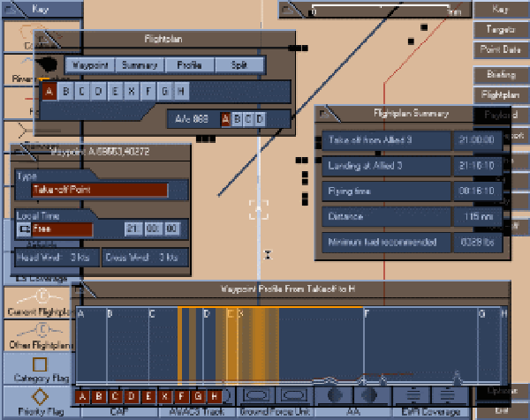Select the F marker in Waypoint Profile graph
The width and height of the screenshot is (530, 420).
click(x=367, y=314)
